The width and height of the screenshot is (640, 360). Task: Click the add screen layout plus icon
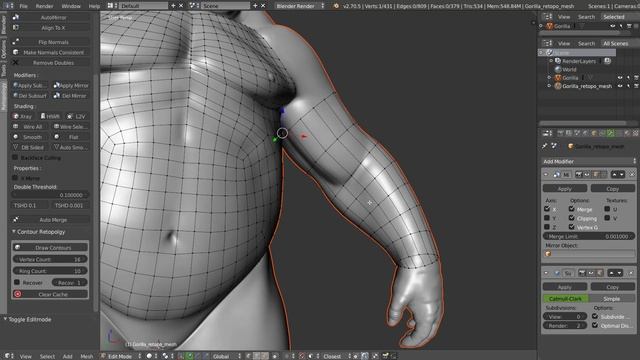coord(173,6)
